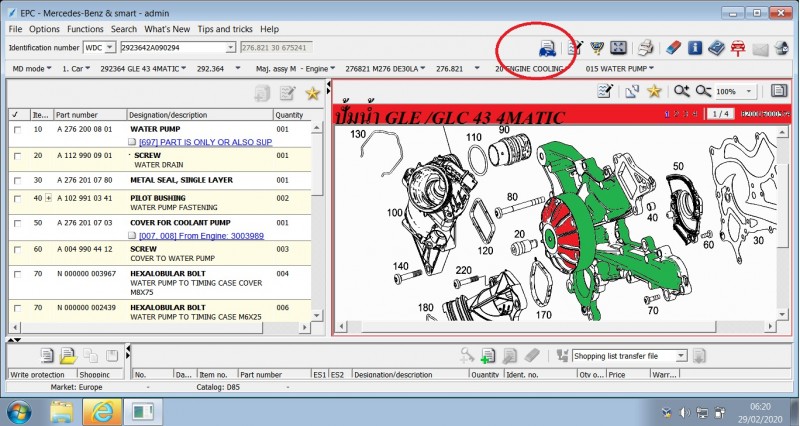
Task: Check the box for item 60 SCREW
Action: [x=17, y=249]
